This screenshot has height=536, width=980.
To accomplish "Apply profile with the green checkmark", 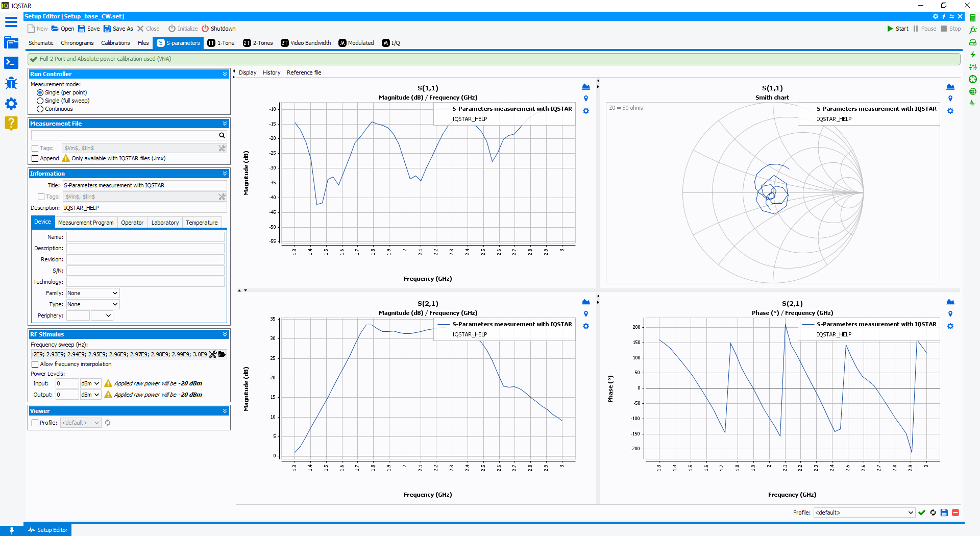I will click(922, 513).
